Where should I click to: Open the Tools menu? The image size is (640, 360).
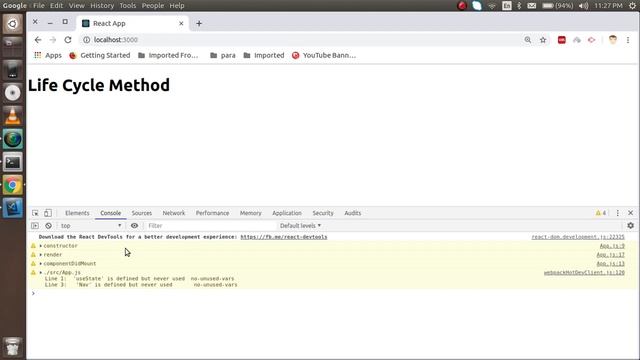pyautogui.click(x=128, y=6)
